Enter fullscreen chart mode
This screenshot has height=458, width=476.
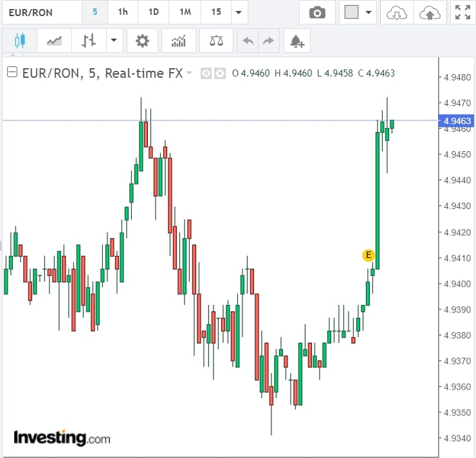tap(462, 12)
